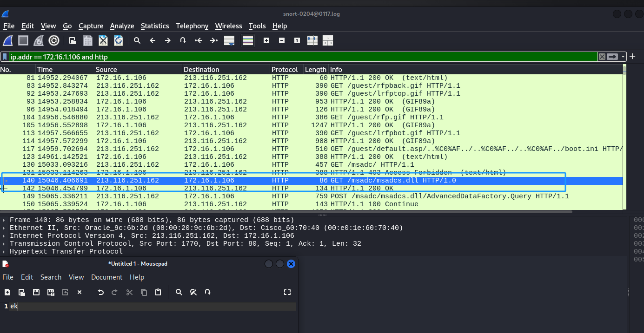Jump to the last packet
Screen dimensions: 644x333
click(x=214, y=40)
